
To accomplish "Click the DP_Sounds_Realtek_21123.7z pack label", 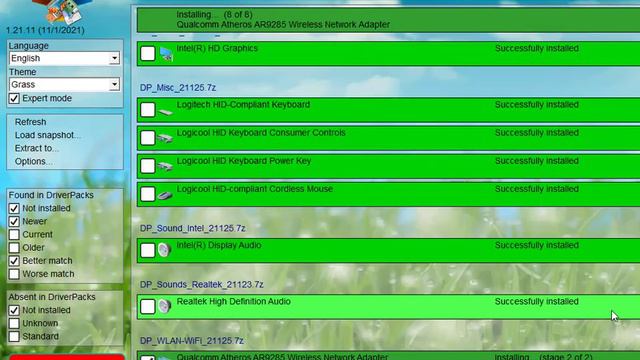I will click(x=202, y=284).
